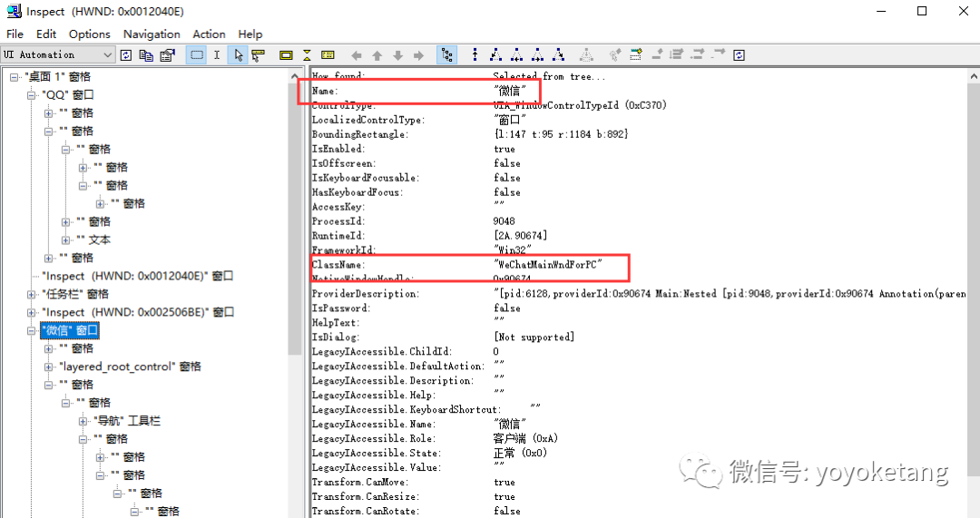Open the File menu

coord(15,34)
